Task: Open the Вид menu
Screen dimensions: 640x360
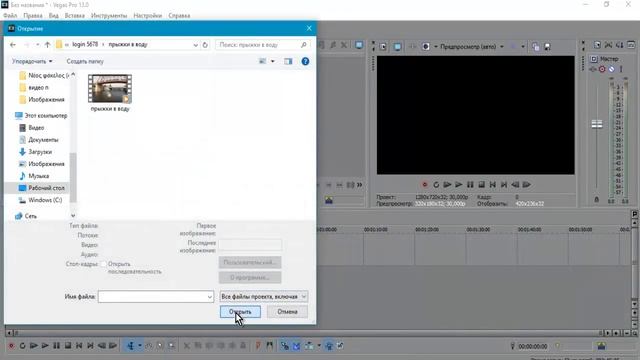Action: (53, 16)
